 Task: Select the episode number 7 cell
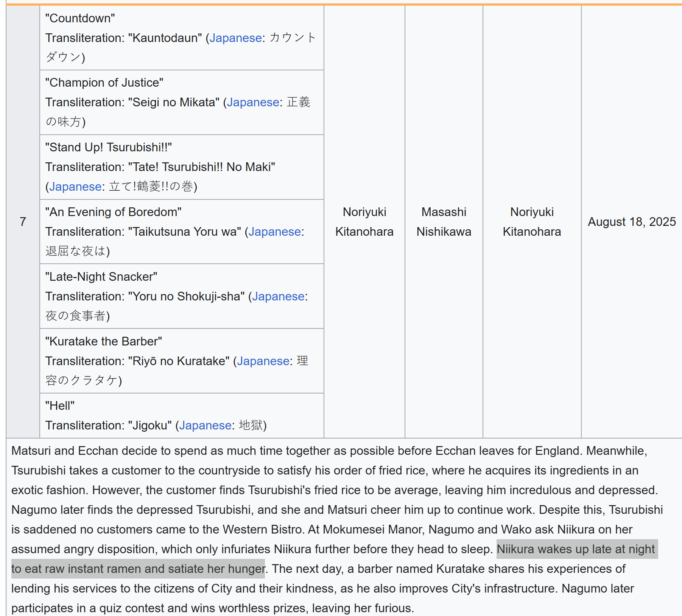(23, 222)
